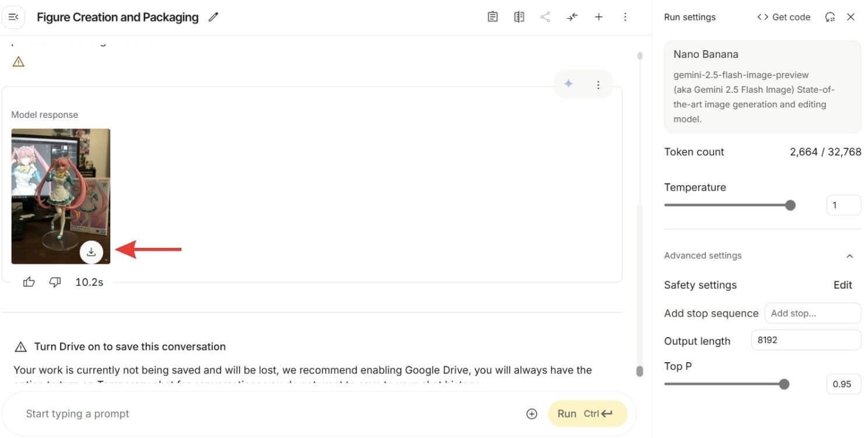
Task: Start a new chat with plus icon
Action: tap(598, 17)
